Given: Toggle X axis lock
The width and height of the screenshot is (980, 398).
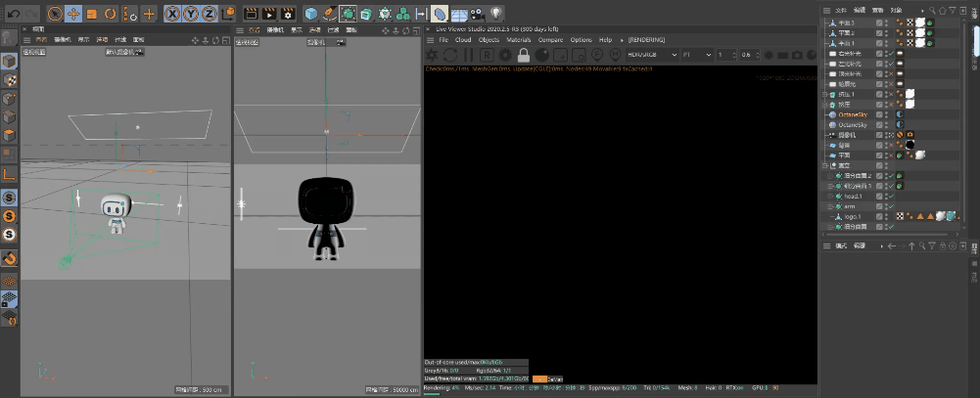Looking at the screenshot, I should (173, 13).
